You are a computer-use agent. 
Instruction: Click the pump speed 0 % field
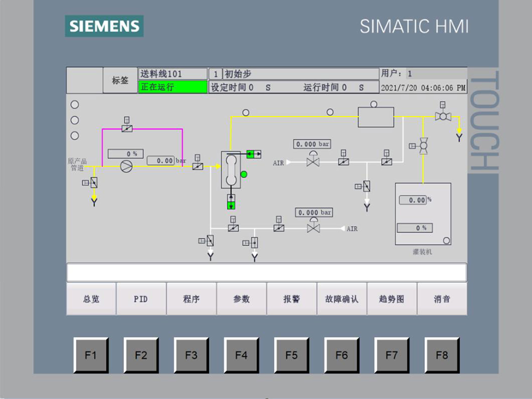126,154
